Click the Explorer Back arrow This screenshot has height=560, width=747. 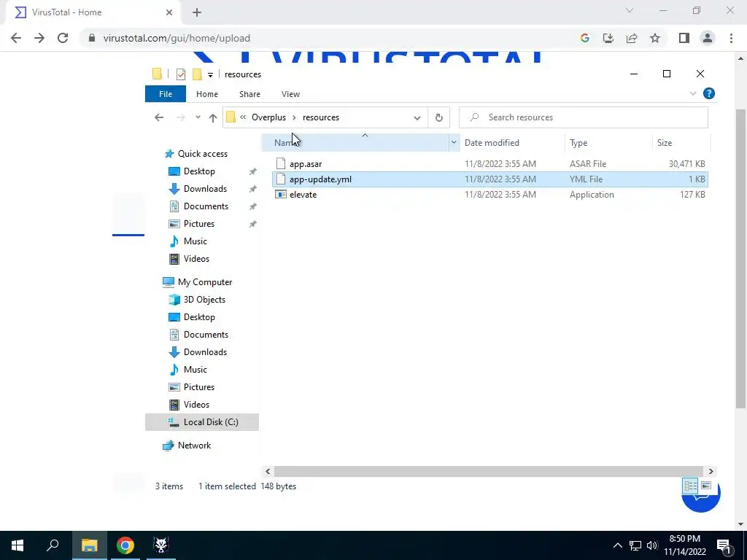[x=159, y=117]
